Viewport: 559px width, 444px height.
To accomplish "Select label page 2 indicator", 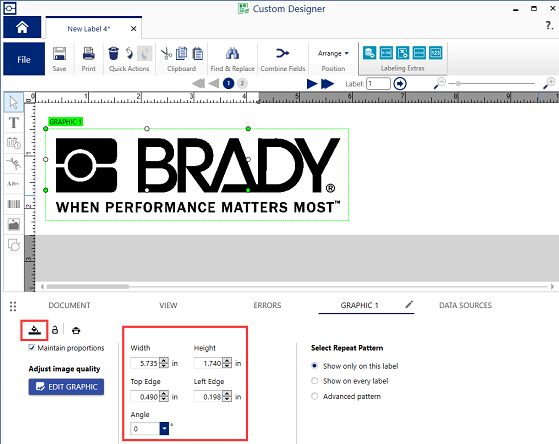I will tap(242, 83).
